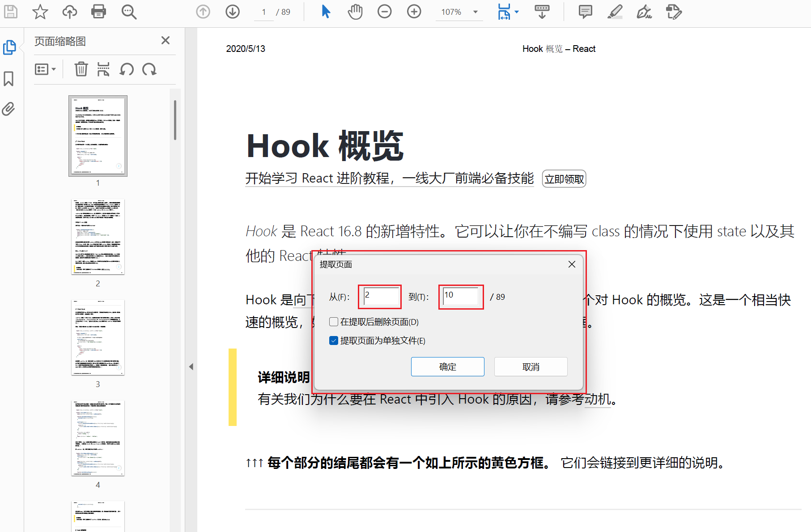Confirm extraction with 确定 button
811x532 pixels.
(447, 366)
